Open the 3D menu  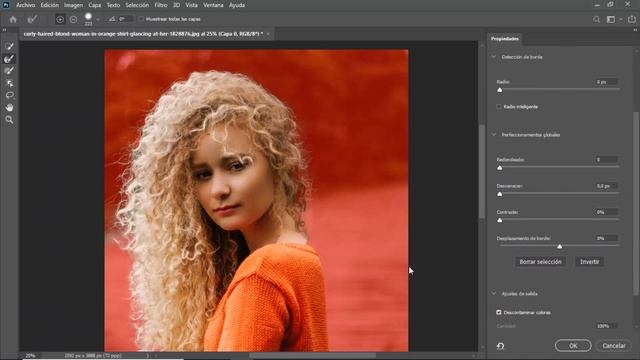pos(176,5)
